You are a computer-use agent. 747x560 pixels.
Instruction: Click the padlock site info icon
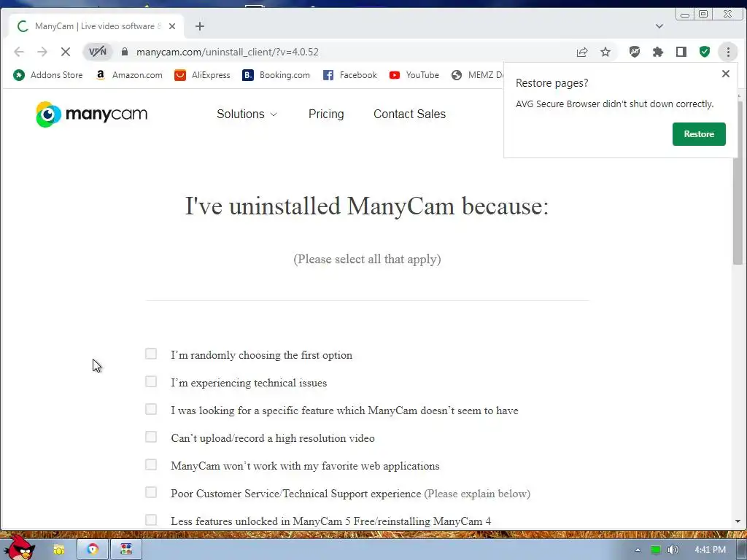[125, 52]
